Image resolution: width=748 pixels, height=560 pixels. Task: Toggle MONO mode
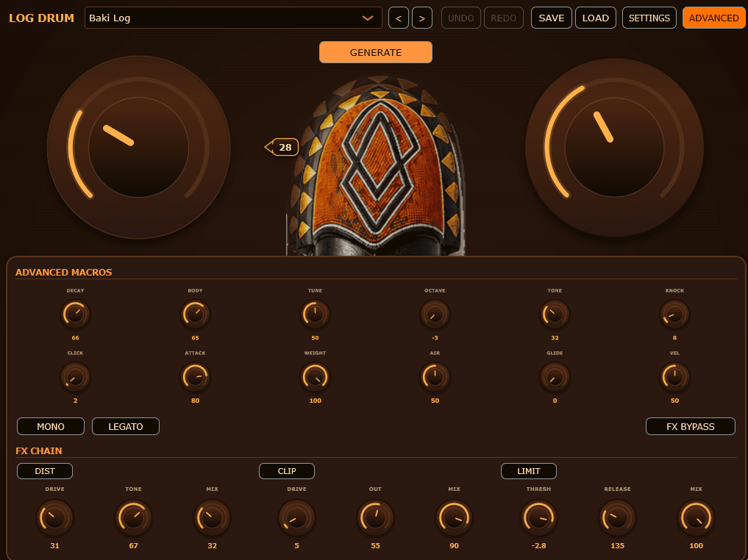pyautogui.click(x=51, y=426)
